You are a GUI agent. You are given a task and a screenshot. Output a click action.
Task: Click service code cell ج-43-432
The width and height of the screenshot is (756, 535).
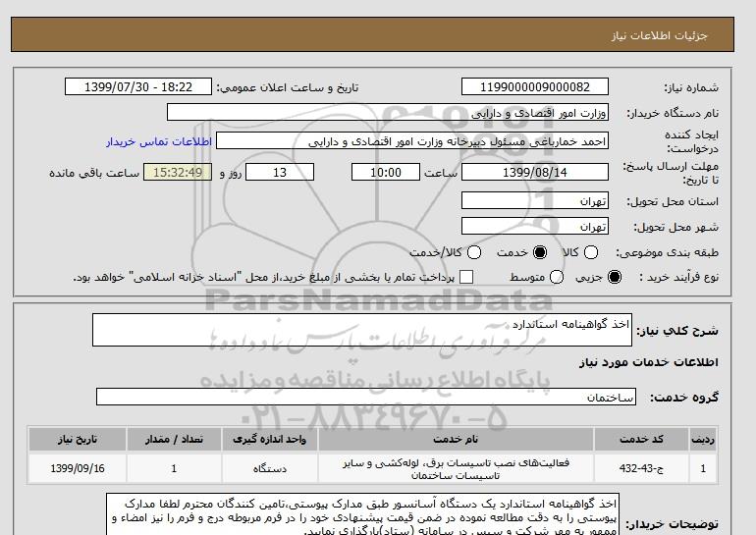tap(641, 468)
